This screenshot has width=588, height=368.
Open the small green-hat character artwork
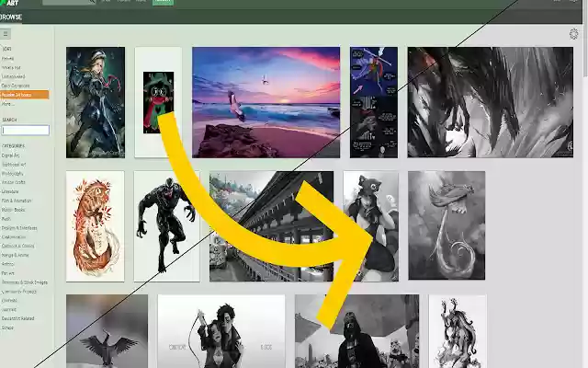tap(158, 102)
